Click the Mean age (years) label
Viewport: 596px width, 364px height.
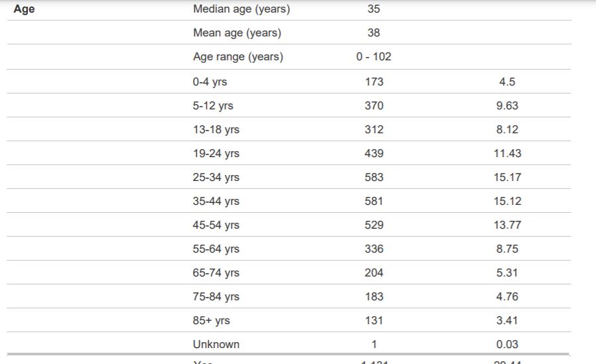[237, 32]
